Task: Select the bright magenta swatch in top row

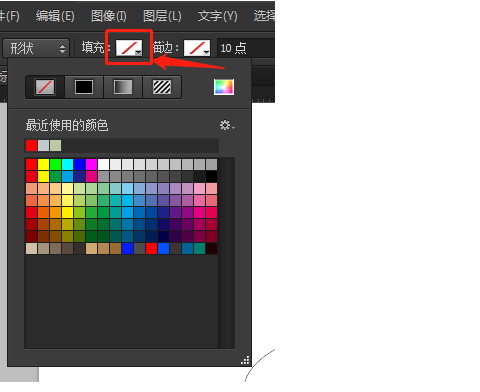Action: pos(91,164)
